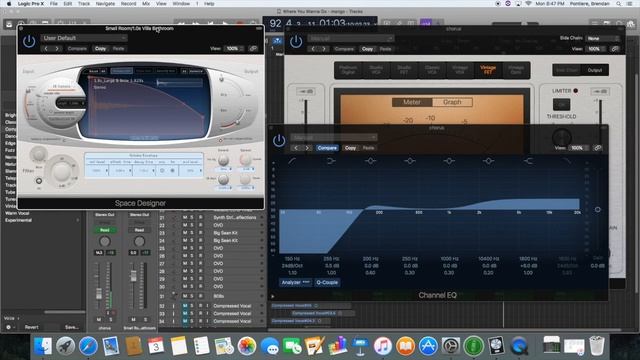The width and height of the screenshot is (640, 360).
Task: Click chorus channel strip pan knob
Action: pos(105,241)
